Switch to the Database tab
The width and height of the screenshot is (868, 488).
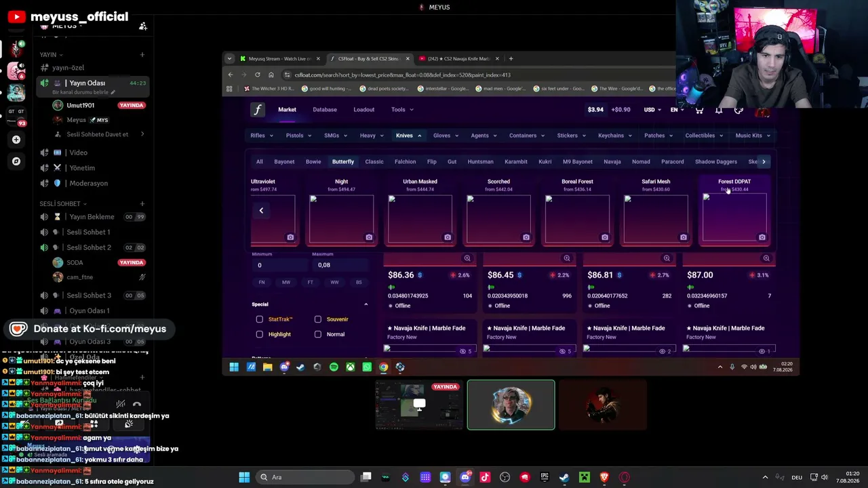pyautogui.click(x=325, y=110)
